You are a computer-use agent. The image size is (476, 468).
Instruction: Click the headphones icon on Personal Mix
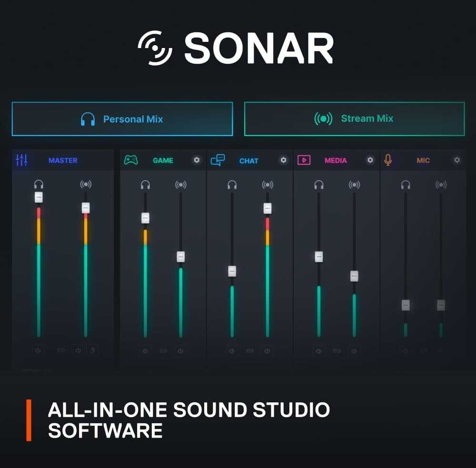[88, 119]
